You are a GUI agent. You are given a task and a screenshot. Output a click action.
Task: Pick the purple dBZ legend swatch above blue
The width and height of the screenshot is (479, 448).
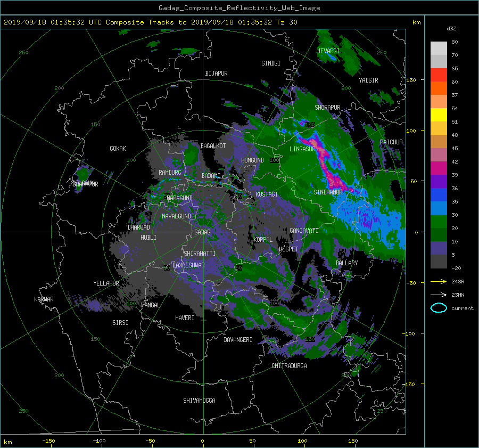(x=439, y=181)
